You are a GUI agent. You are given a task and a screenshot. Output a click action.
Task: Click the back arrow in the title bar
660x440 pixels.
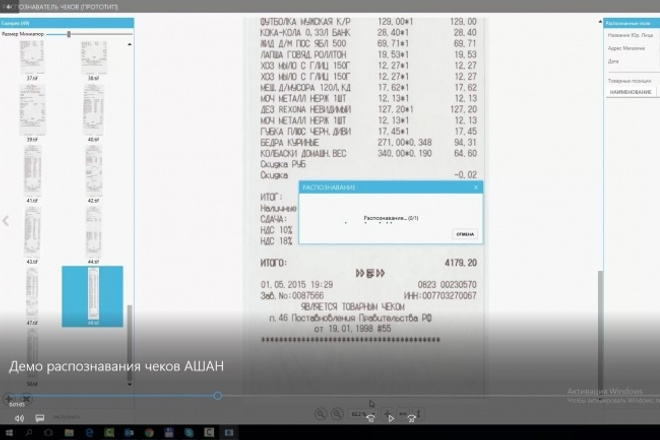tap(7, 7)
